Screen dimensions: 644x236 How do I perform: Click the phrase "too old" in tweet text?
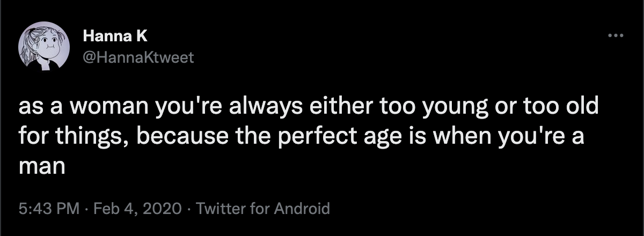pyautogui.click(x=552, y=109)
